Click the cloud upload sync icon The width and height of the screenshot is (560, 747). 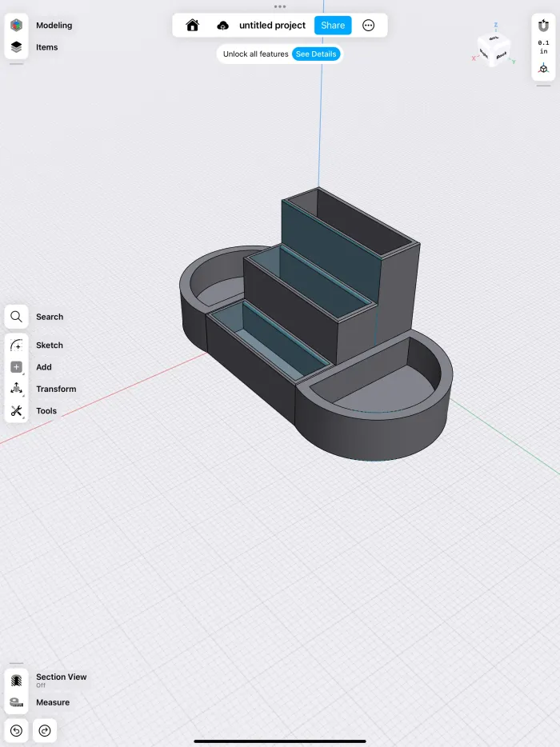222,26
